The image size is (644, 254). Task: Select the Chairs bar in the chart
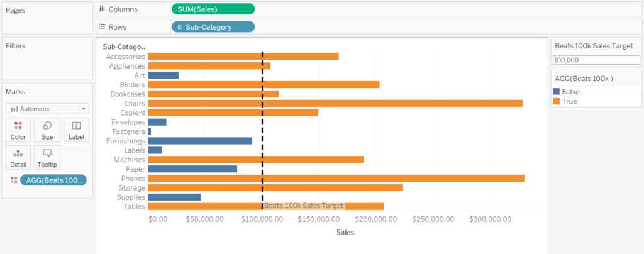pyautogui.click(x=335, y=103)
